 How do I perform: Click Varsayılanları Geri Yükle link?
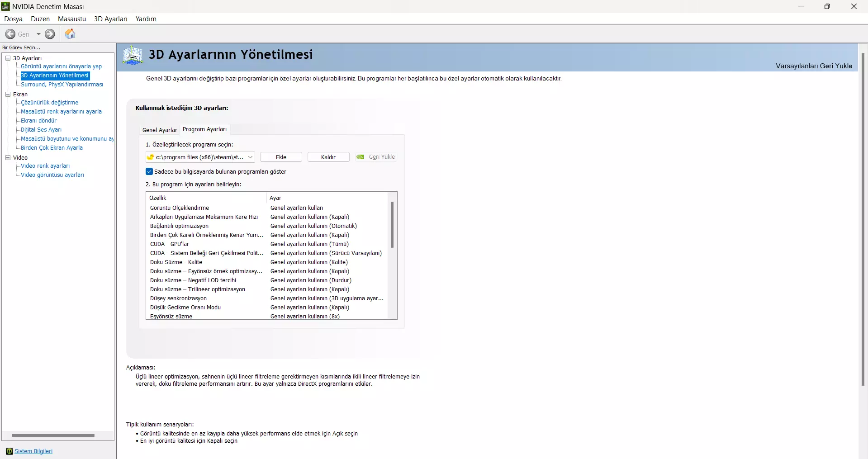click(814, 66)
